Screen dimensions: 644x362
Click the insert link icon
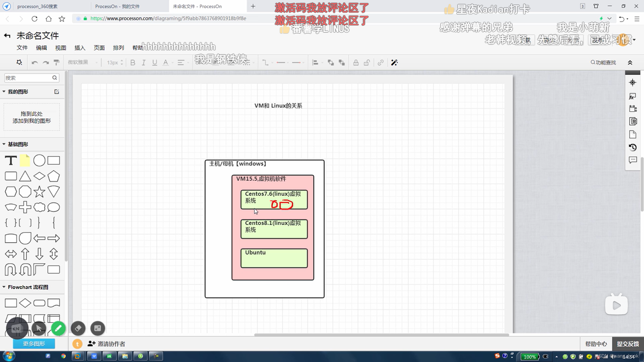point(380,63)
